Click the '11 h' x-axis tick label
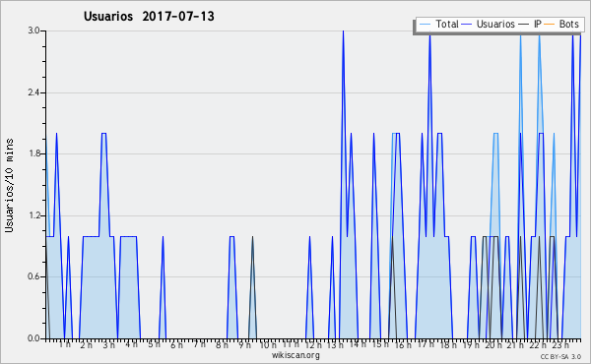 click(291, 344)
